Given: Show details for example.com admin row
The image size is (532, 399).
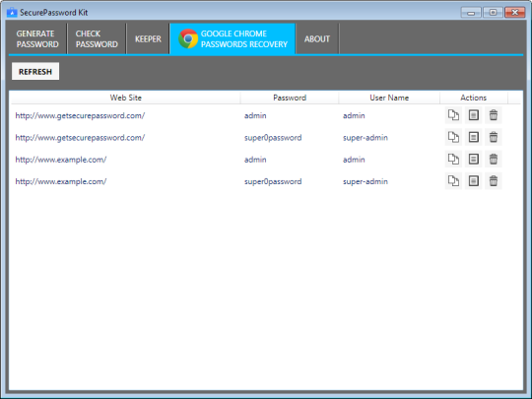Looking at the screenshot, I should click(473, 160).
